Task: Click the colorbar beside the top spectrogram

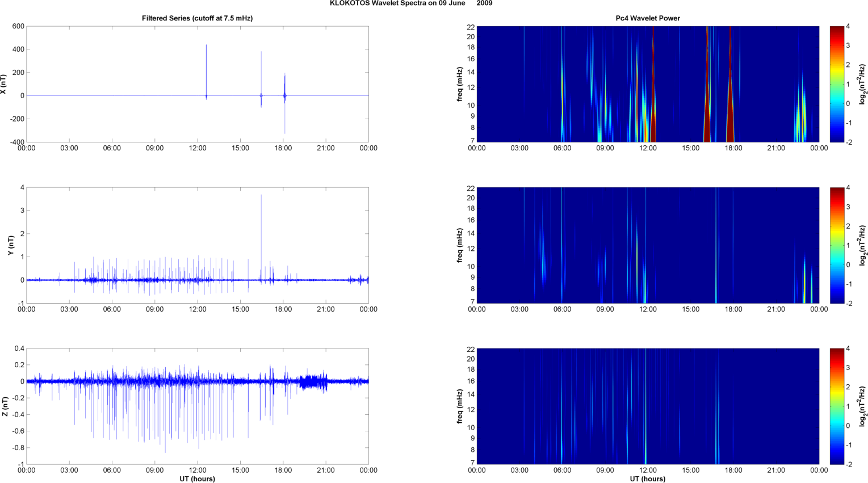Action: click(x=837, y=84)
